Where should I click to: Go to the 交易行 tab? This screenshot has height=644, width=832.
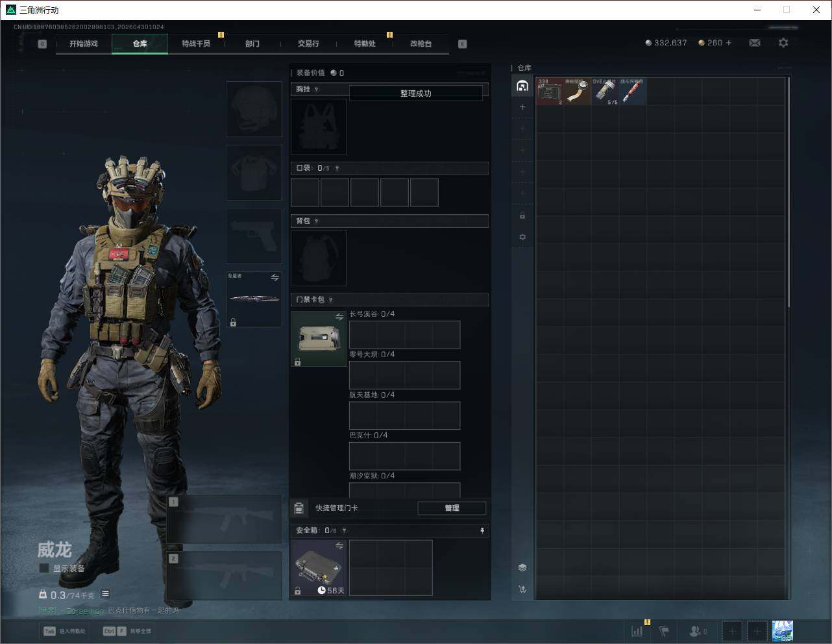click(x=308, y=43)
